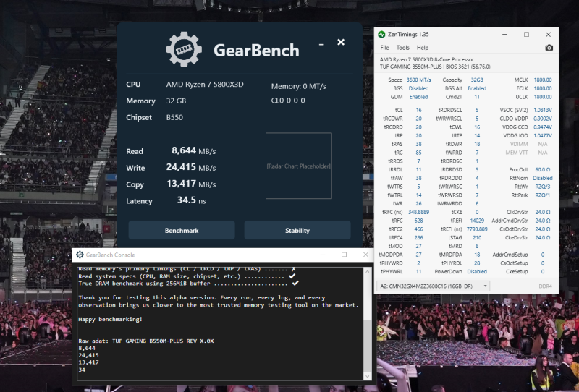The height and width of the screenshot is (392, 579).
Task: Click the MCLK 1800.00 value
Action: coord(542,80)
